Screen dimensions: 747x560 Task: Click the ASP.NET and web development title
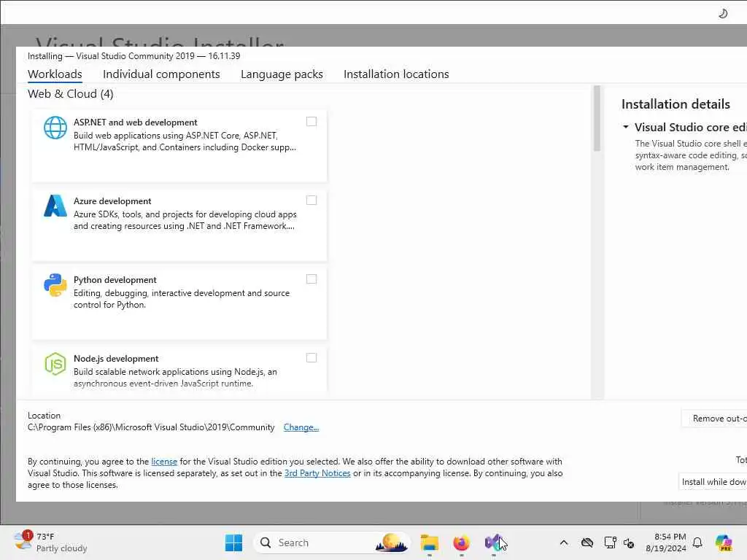coord(135,122)
